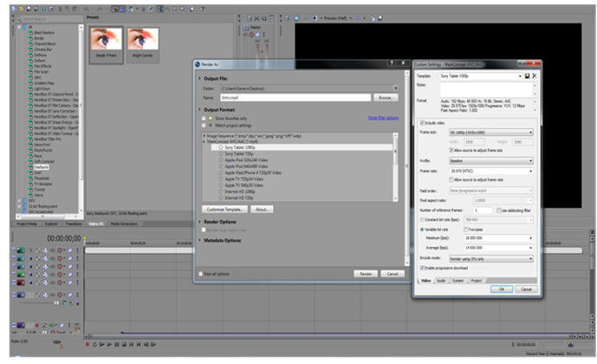Select Constant bit rate radio button
597x364 pixels.
pyautogui.click(x=421, y=220)
